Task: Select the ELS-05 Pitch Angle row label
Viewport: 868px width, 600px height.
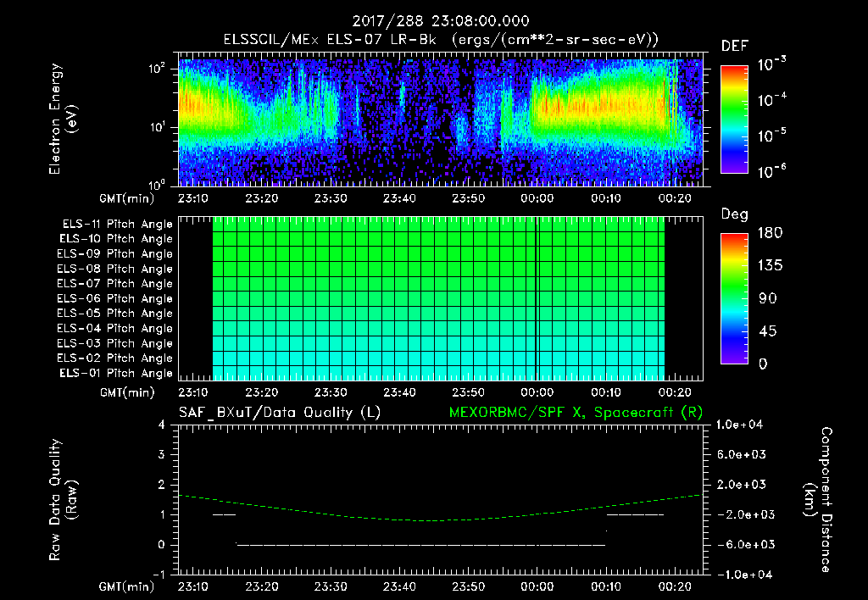Action: (x=115, y=314)
